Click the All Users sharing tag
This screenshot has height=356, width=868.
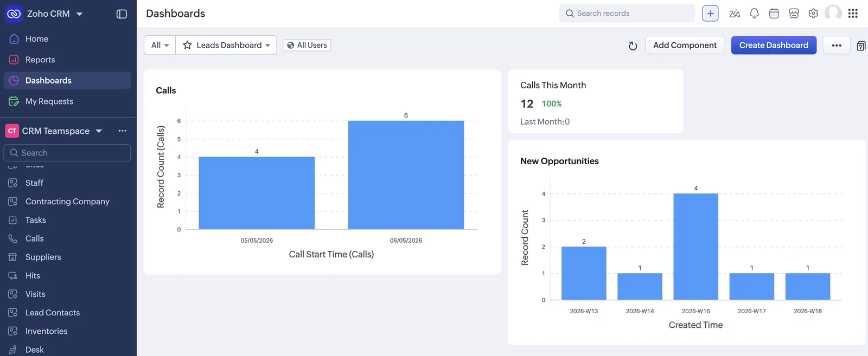(307, 46)
